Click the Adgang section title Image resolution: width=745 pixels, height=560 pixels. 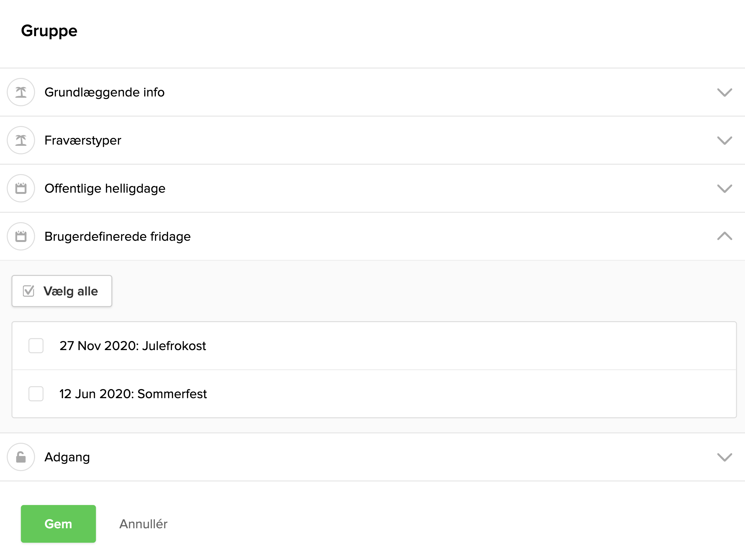(x=67, y=457)
